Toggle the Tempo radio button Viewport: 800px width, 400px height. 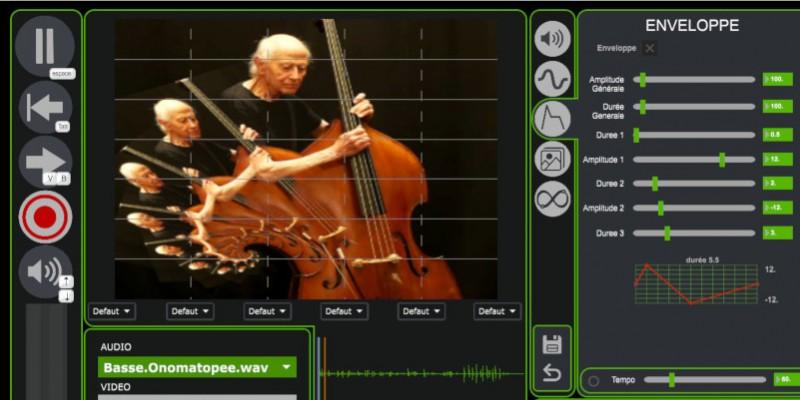pos(594,380)
